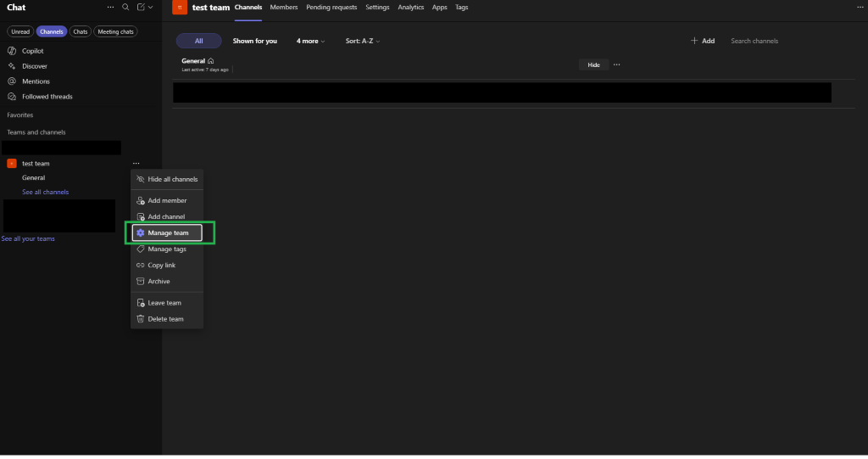Choose Hide all channels in context menu
This screenshot has width=868, height=459.
pos(167,180)
